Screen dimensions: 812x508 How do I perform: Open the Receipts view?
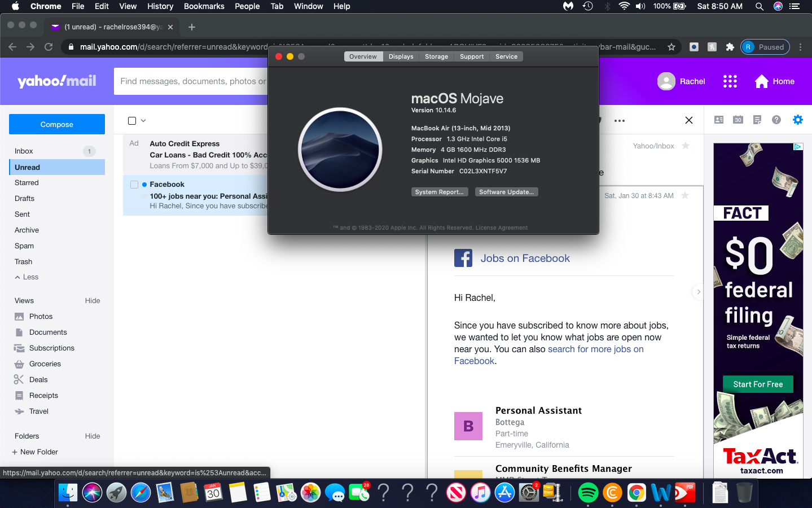coord(43,396)
